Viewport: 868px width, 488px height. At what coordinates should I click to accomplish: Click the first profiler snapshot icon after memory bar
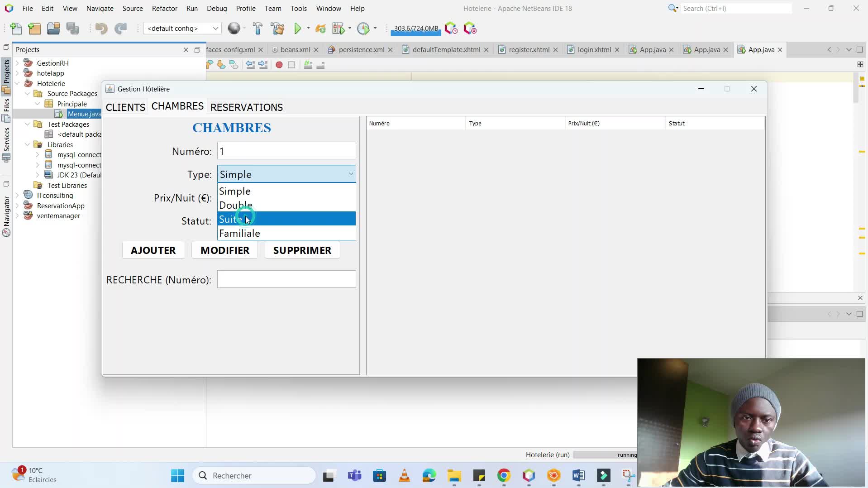pos(451,29)
